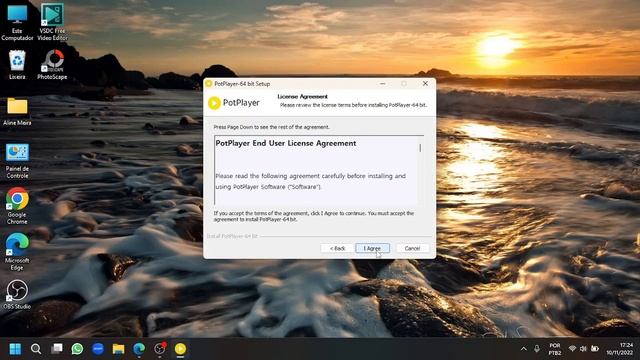Open WhatsApp from the taskbar
Screen dimensions: 640x360
tap(77, 349)
